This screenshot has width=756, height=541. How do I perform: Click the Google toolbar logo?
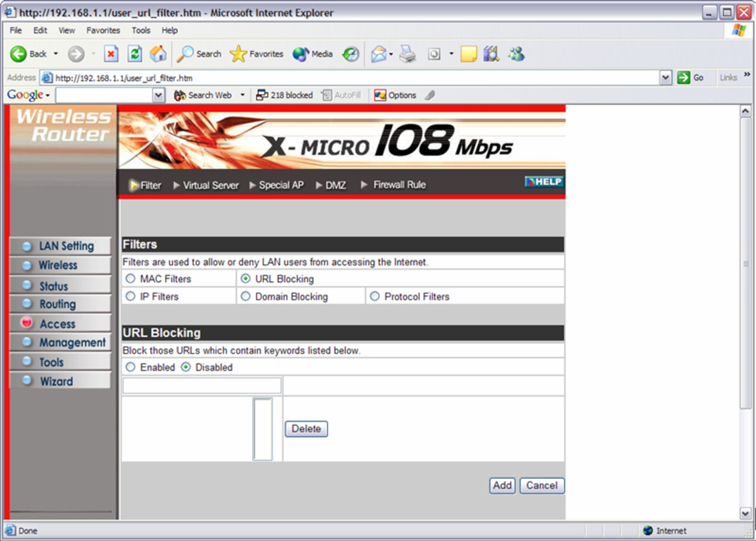tap(25, 95)
